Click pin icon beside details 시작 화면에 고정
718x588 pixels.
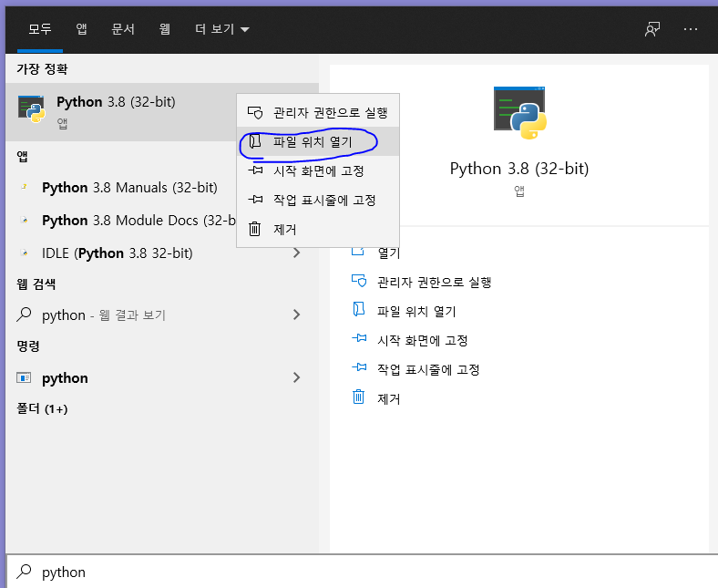359,338
